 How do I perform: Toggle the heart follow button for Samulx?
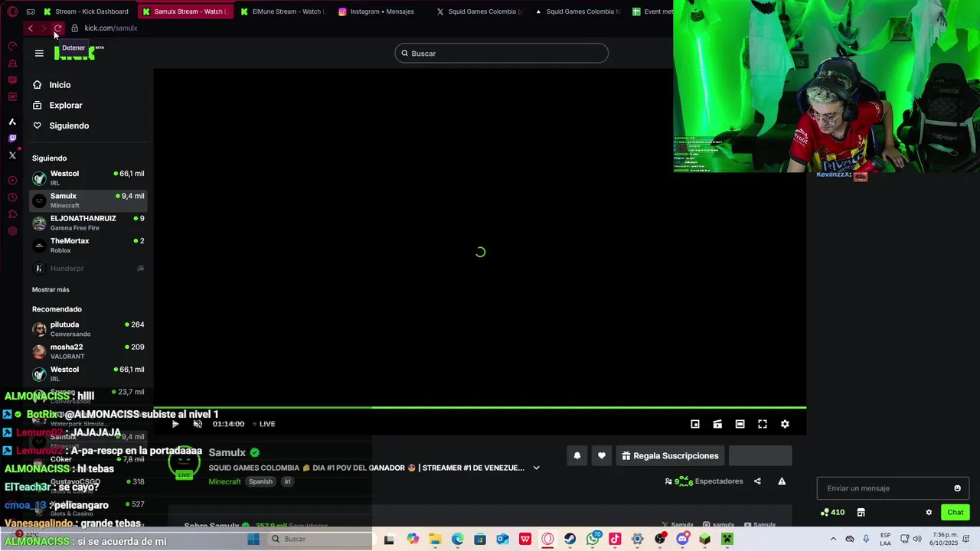tap(602, 456)
